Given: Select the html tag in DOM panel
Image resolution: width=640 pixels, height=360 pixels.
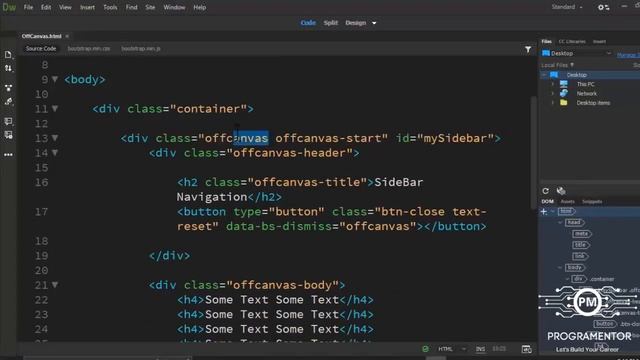Looking at the screenshot, I should coord(567,211).
